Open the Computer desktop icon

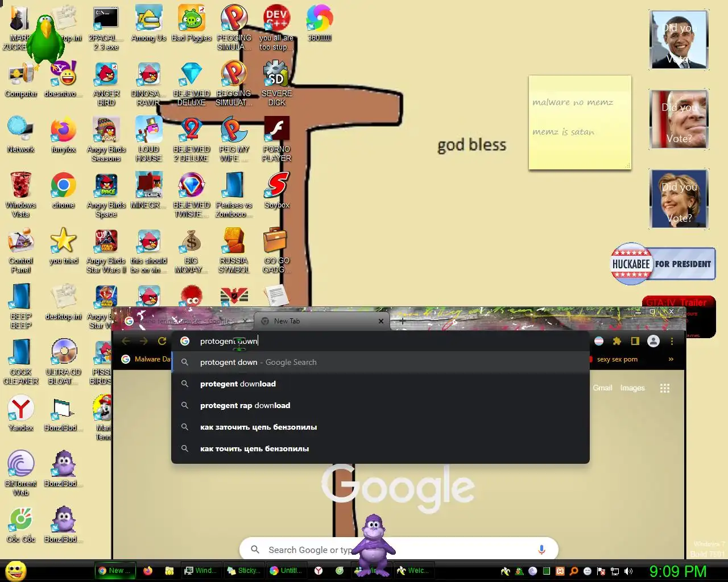pyautogui.click(x=20, y=80)
